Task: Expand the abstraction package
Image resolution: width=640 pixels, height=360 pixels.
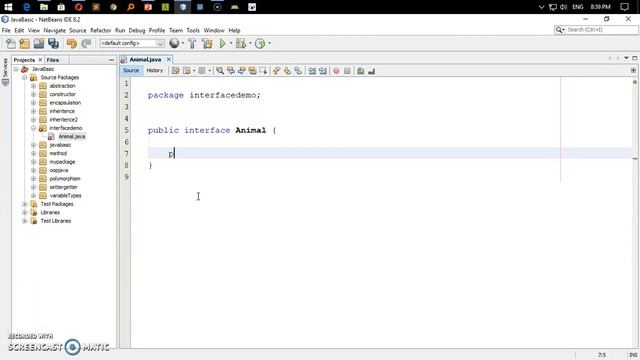Action: [33, 86]
